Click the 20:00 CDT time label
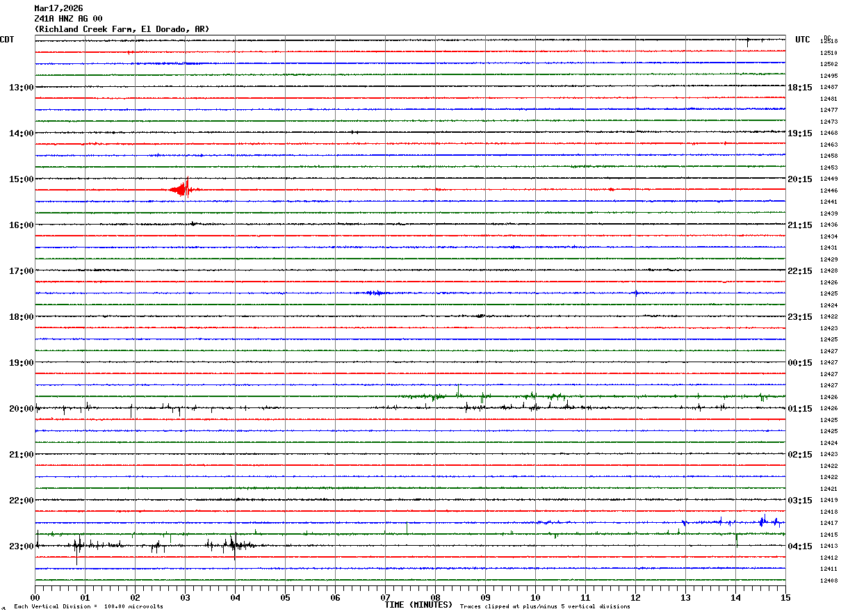This screenshot has width=841, height=616. coord(21,409)
